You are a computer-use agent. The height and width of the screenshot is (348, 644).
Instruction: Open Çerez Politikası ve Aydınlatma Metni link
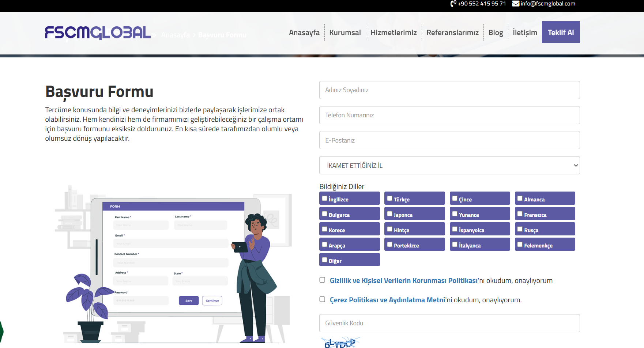(x=387, y=300)
